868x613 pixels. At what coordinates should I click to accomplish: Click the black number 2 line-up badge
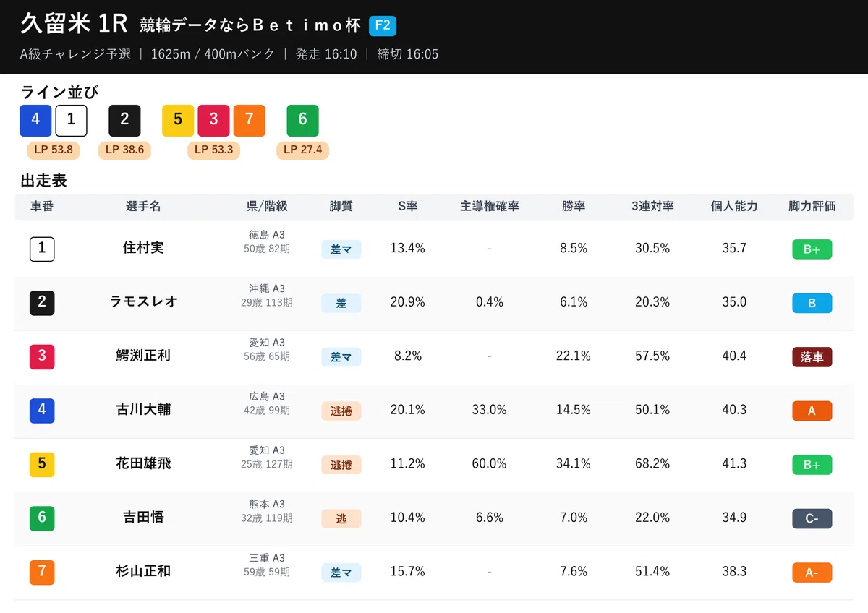124,120
